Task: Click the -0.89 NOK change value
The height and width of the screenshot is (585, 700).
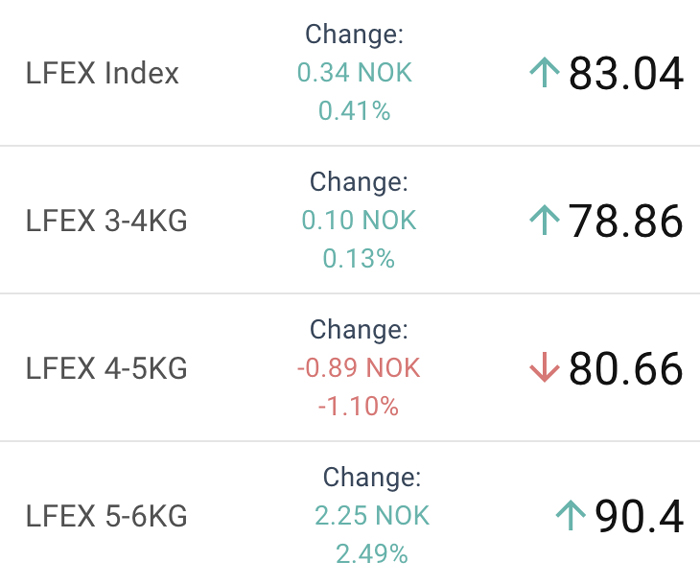Action: [x=359, y=368]
